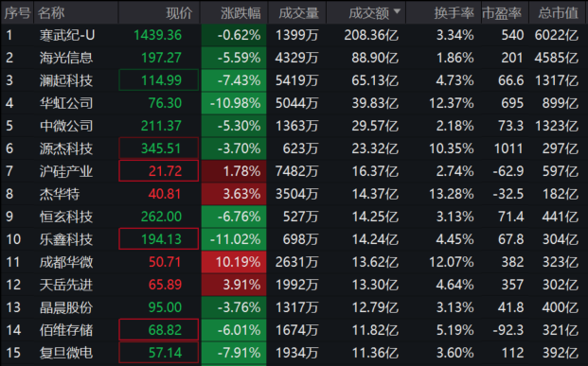Viewport: 588px width, 366px height.
Task: Click 乐鑫科技's boxed price 194.13
Action: point(159,239)
